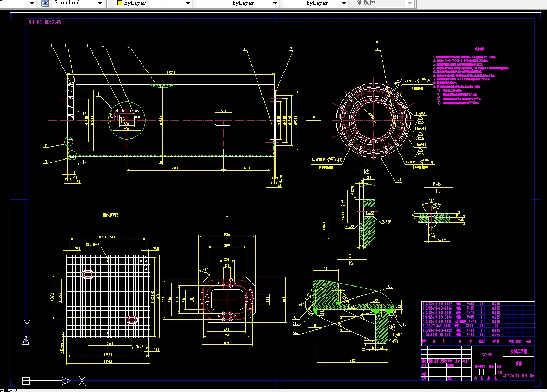The width and height of the screenshot is (547, 392).
Task: Select the 820 dimension below detail I
Action: pyautogui.click(x=227, y=343)
